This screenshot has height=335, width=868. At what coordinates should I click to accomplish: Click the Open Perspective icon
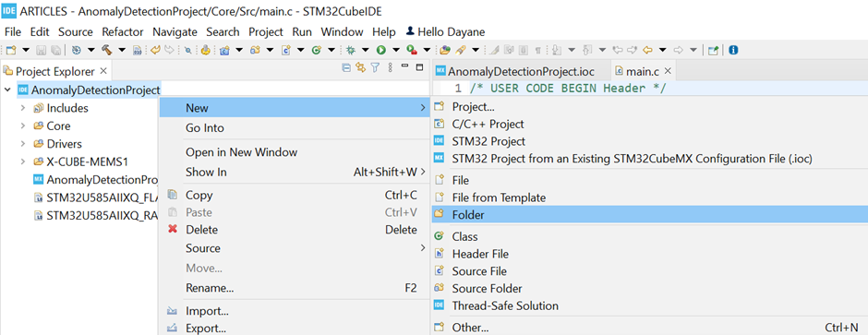(713, 50)
